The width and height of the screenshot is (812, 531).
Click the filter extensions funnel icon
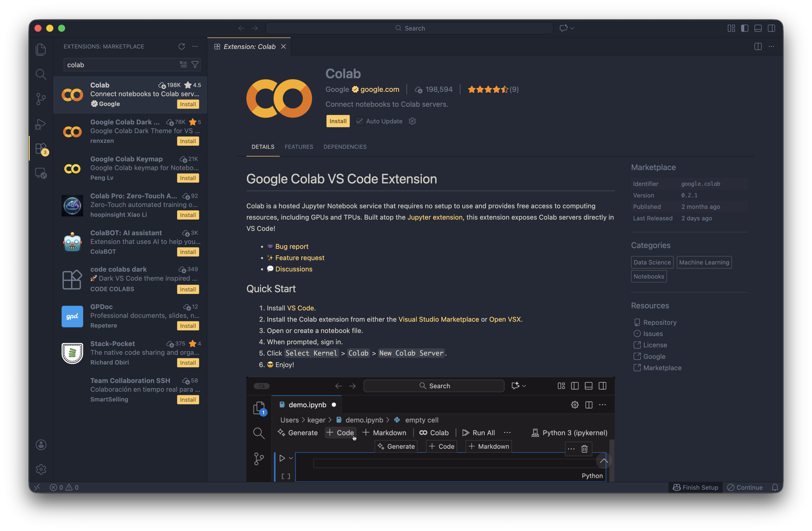click(x=195, y=64)
